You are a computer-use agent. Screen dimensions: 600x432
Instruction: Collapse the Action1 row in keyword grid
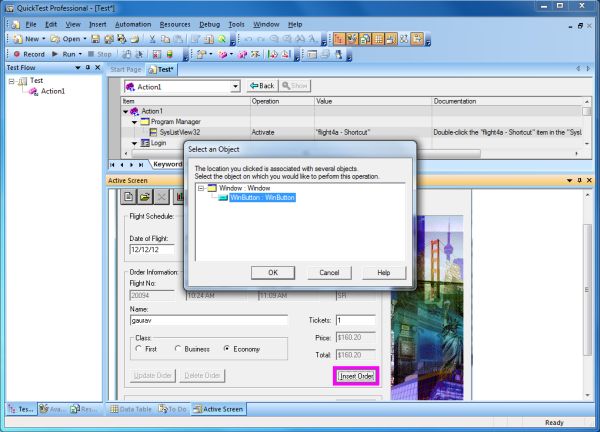[x=126, y=111]
